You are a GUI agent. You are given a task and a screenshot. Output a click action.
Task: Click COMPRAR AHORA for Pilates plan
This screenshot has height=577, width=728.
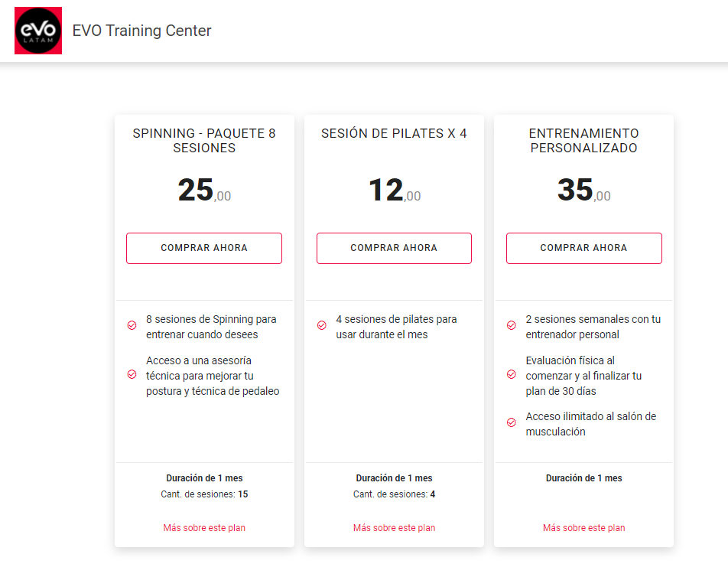click(394, 248)
